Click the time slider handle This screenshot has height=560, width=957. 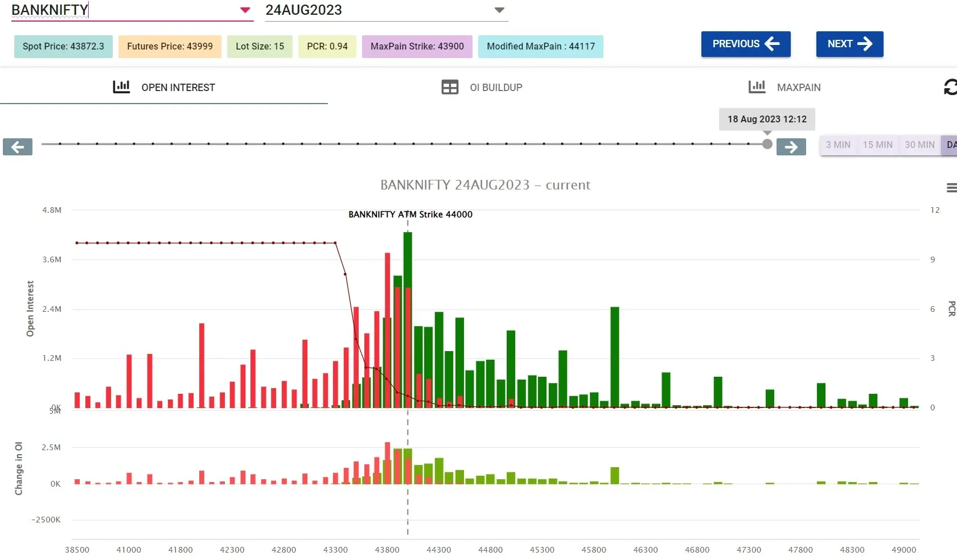coord(767,144)
